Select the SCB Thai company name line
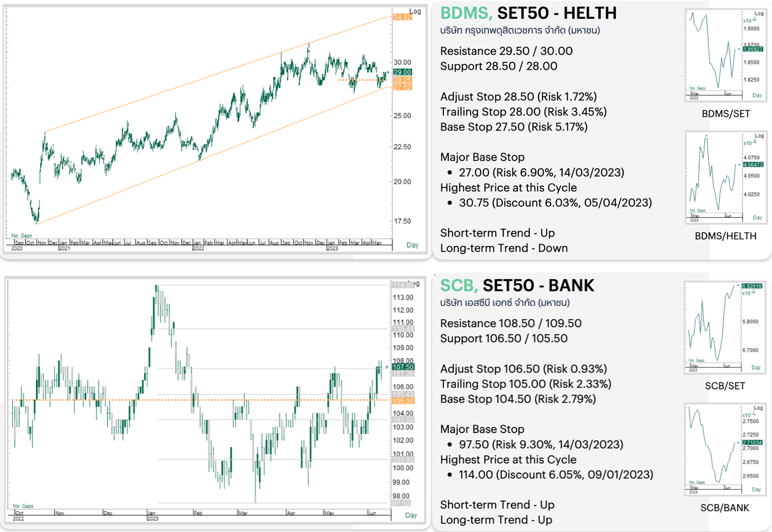Image resolution: width=772 pixels, height=532 pixels. point(505,303)
